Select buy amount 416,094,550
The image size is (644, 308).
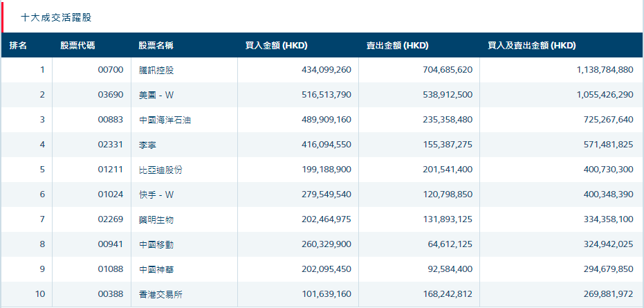coord(326,145)
